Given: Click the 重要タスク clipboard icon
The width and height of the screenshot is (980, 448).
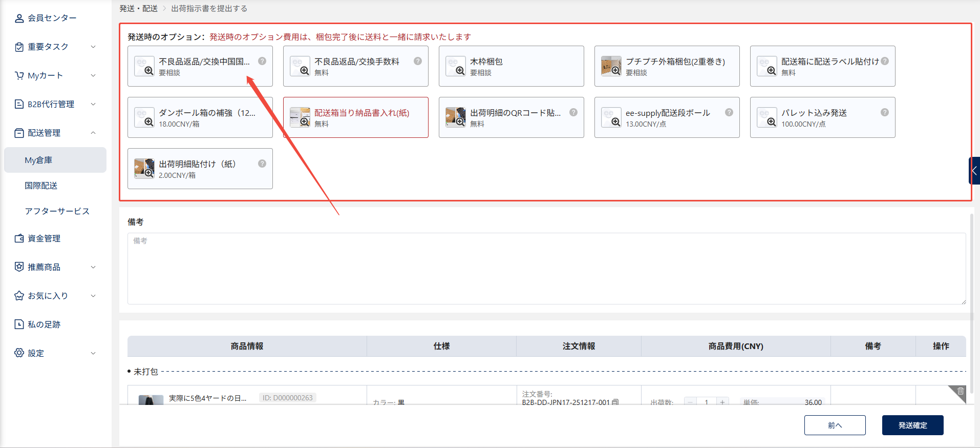Looking at the screenshot, I should (x=19, y=47).
